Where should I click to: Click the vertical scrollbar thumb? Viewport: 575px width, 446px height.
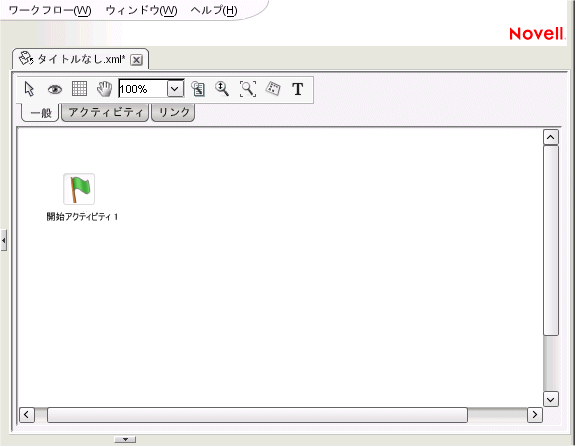point(551,240)
